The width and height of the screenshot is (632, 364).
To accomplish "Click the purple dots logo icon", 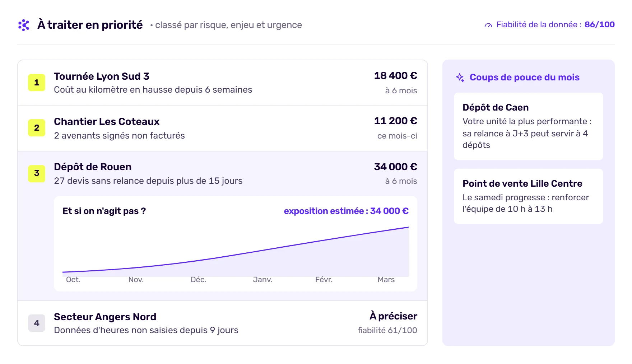I will pyautogui.click(x=24, y=25).
